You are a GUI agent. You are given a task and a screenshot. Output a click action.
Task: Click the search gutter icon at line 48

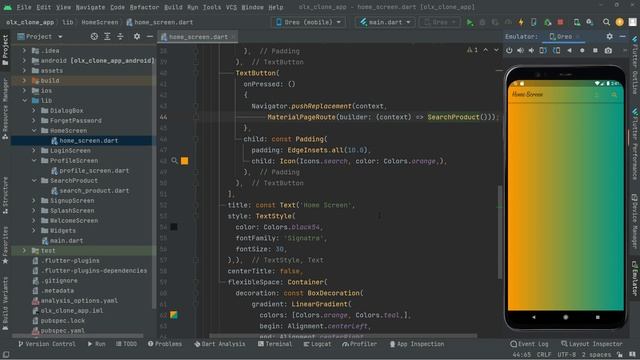174,161
